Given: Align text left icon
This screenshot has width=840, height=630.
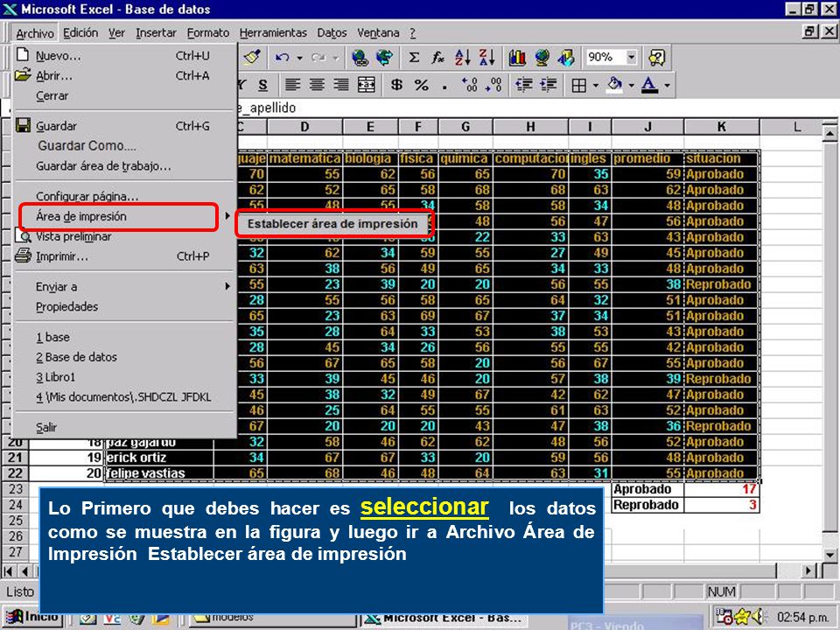Looking at the screenshot, I should [292, 85].
